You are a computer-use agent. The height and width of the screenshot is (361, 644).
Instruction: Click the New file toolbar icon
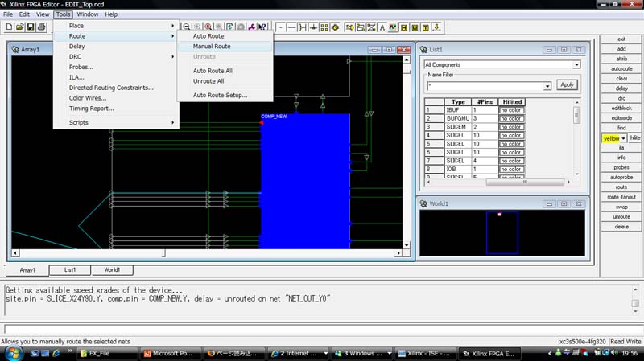point(9,27)
